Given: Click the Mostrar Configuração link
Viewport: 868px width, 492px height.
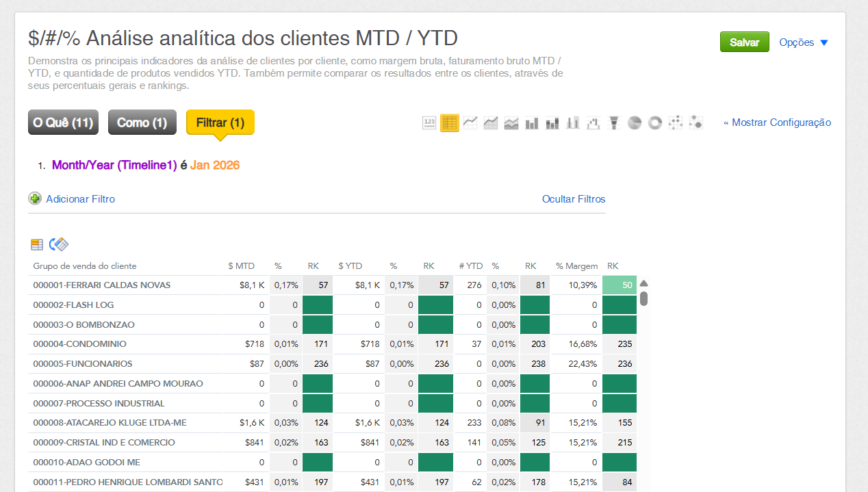Looking at the screenshot, I should coord(777,122).
